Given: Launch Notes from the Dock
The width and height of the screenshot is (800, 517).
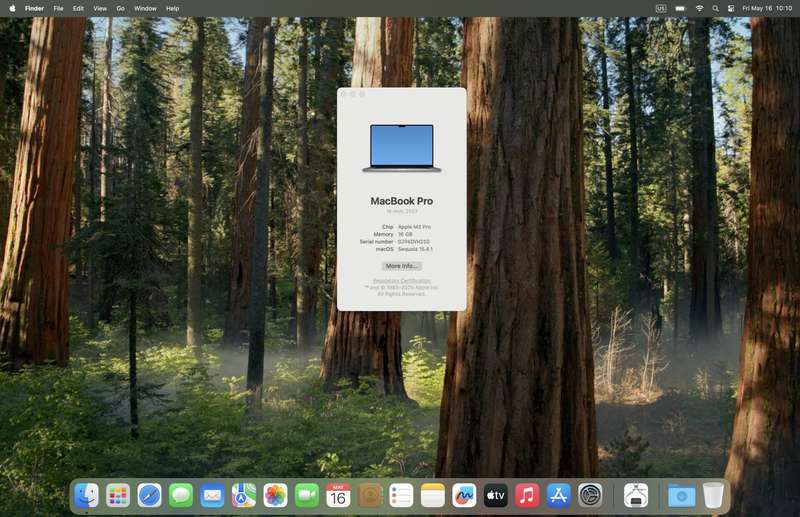Looking at the screenshot, I should [433, 496].
